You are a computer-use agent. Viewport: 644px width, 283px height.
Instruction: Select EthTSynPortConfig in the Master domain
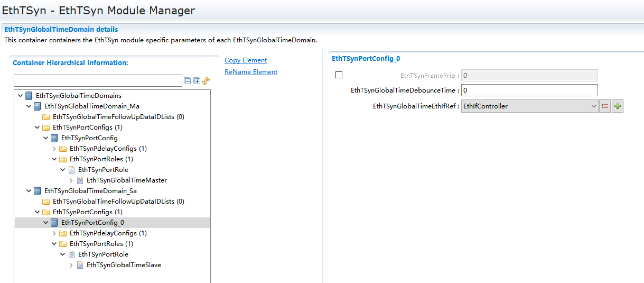tap(89, 138)
